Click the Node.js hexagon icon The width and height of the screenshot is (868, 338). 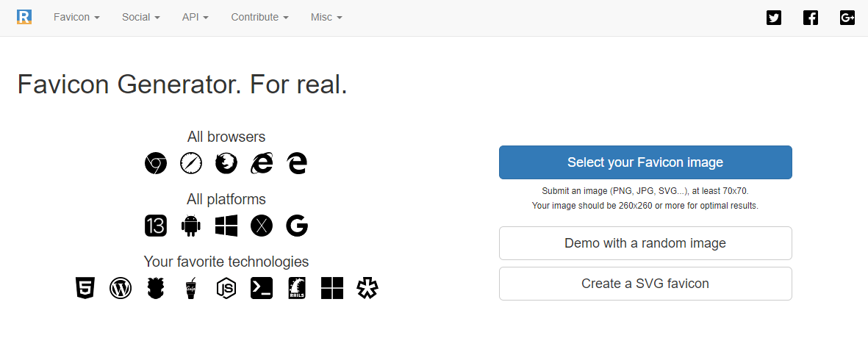pos(226,288)
